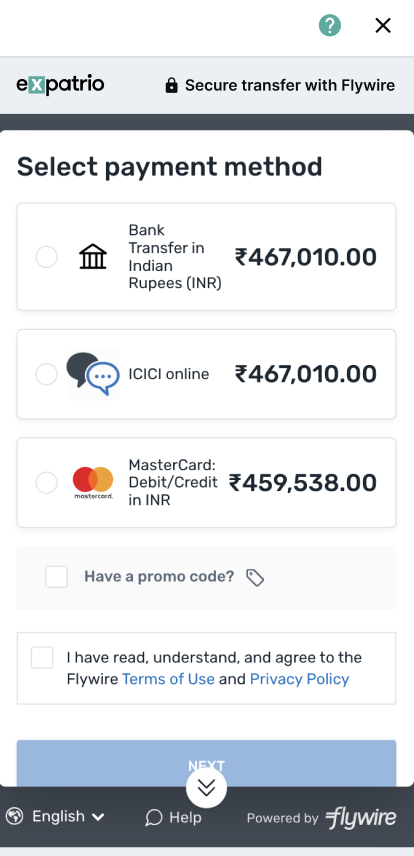This screenshot has height=856, width=414.
Task: Select Bank Transfer in Indian Rupees radio button
Action: pyautogui.click(x=46, y=257)
